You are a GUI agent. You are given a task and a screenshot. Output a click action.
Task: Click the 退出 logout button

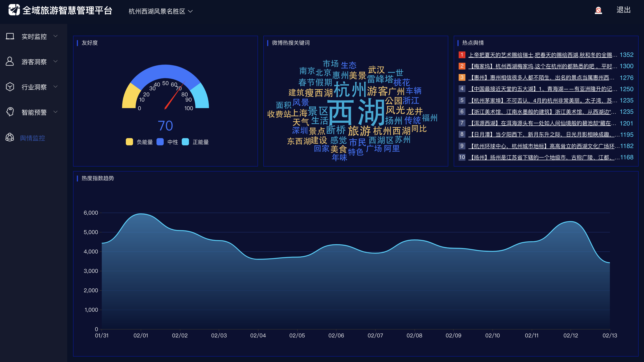click(623, 10)
